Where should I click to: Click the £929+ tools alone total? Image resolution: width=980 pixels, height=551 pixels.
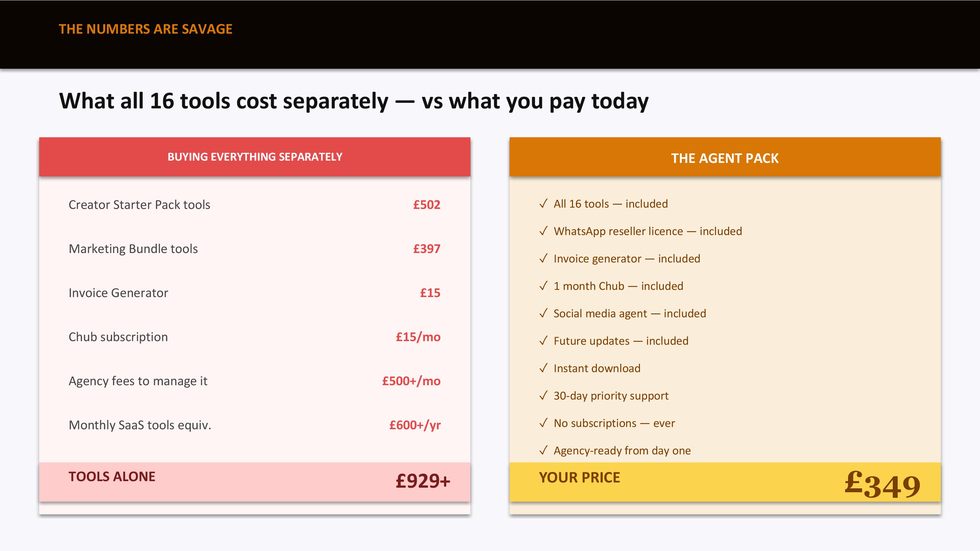click(423, 481)
